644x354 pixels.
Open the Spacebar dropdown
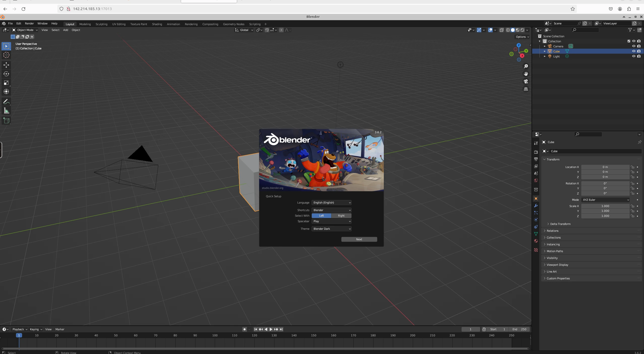pyautogui.click(x=331, y=221)
